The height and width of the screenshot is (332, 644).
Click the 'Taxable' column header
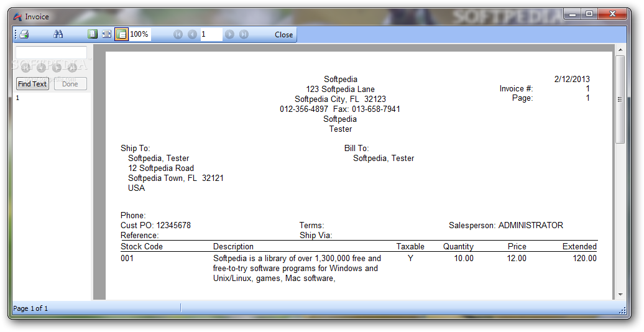click(x=410, y=247)
